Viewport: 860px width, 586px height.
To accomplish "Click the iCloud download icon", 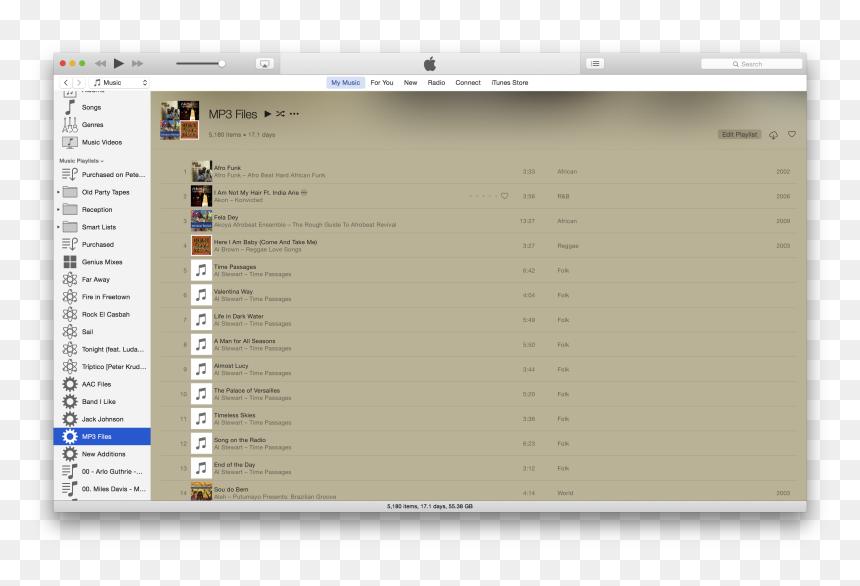I will pos(773,134).
